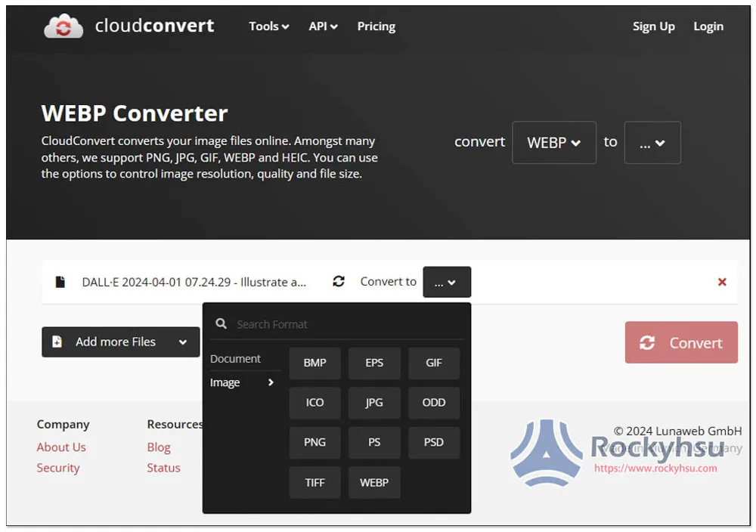Choose PSD output format

434,442
